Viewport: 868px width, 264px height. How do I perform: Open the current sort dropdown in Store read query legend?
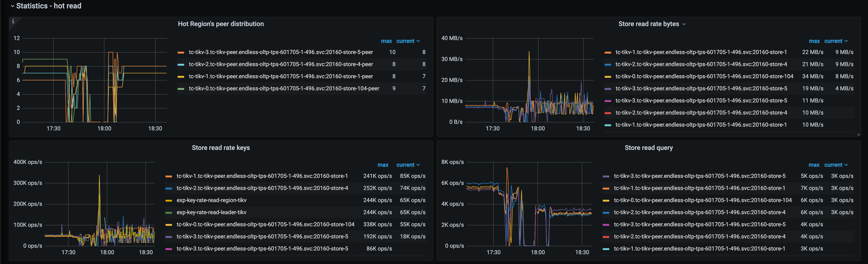pyautogui.click(x=837, y=165)
